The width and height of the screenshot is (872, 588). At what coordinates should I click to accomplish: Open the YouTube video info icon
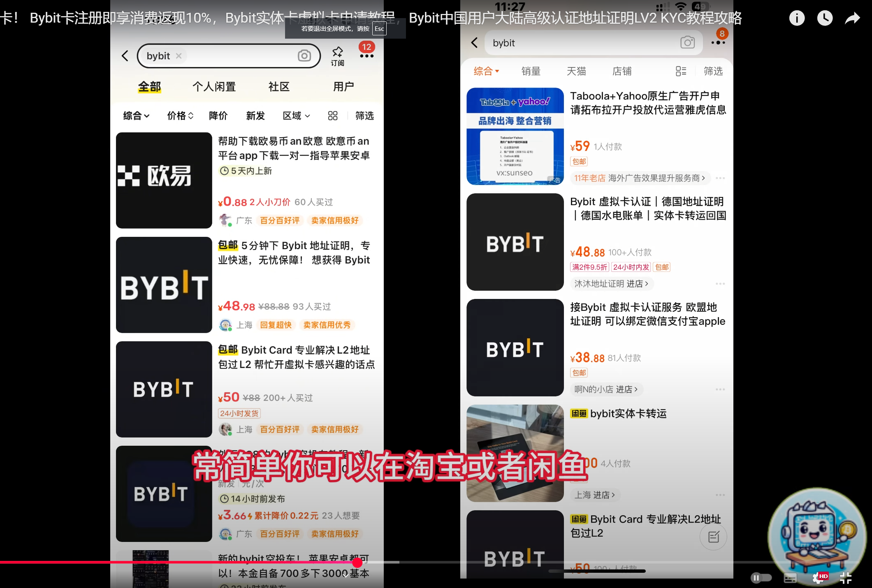[x=797, y=18]
